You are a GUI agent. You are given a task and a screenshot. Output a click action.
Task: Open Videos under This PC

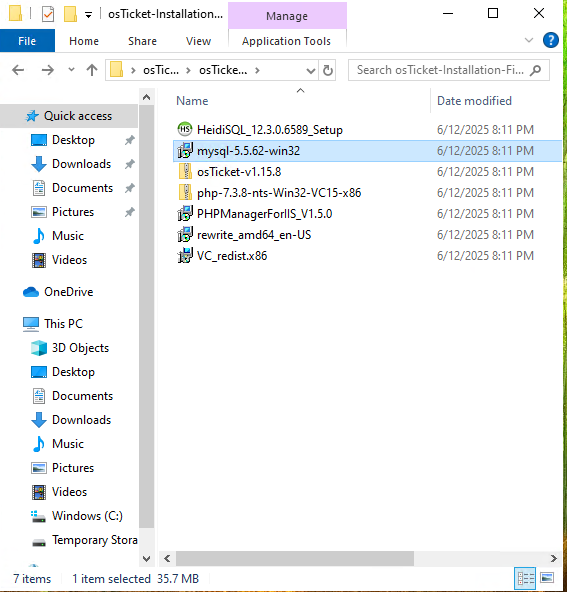click(69, 492)
